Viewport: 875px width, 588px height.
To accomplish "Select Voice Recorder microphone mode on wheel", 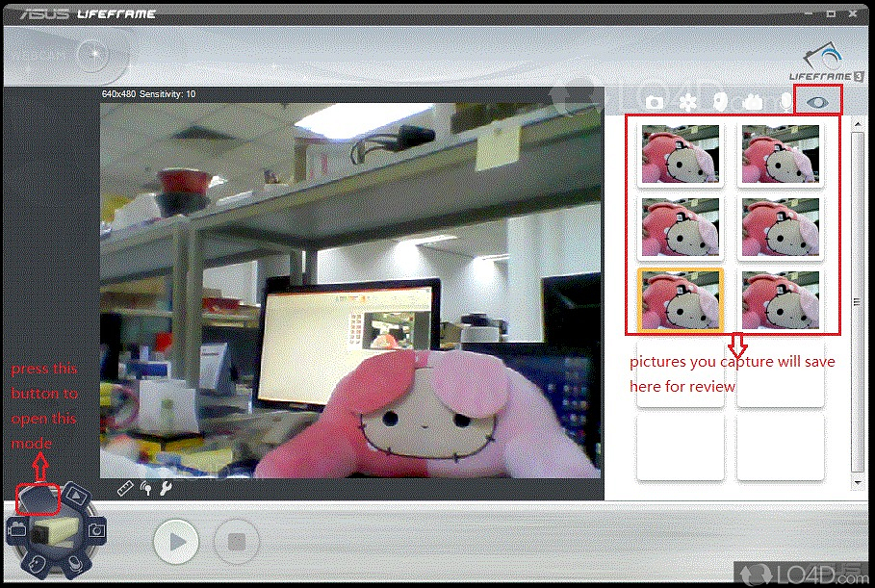I will point(76,564).
